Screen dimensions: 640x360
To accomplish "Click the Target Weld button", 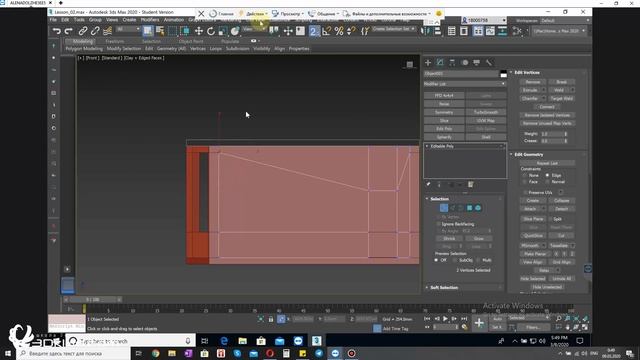I will pos(562,98).
